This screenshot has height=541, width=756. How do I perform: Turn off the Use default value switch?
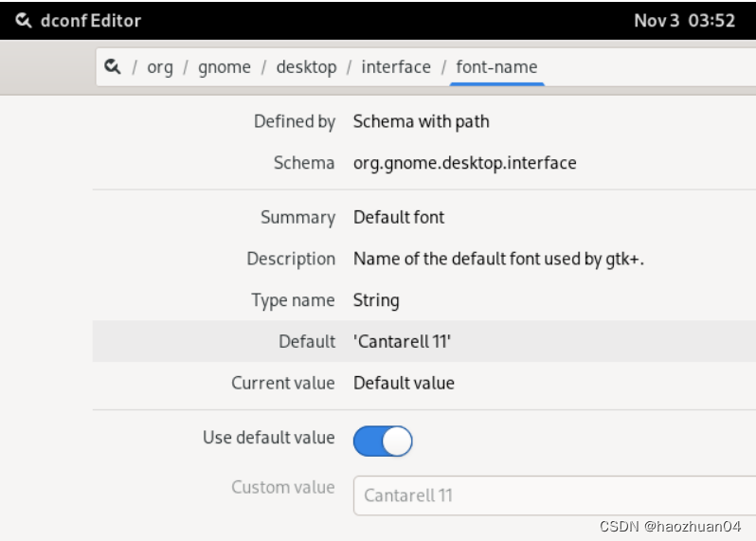(x=383, y=441)
